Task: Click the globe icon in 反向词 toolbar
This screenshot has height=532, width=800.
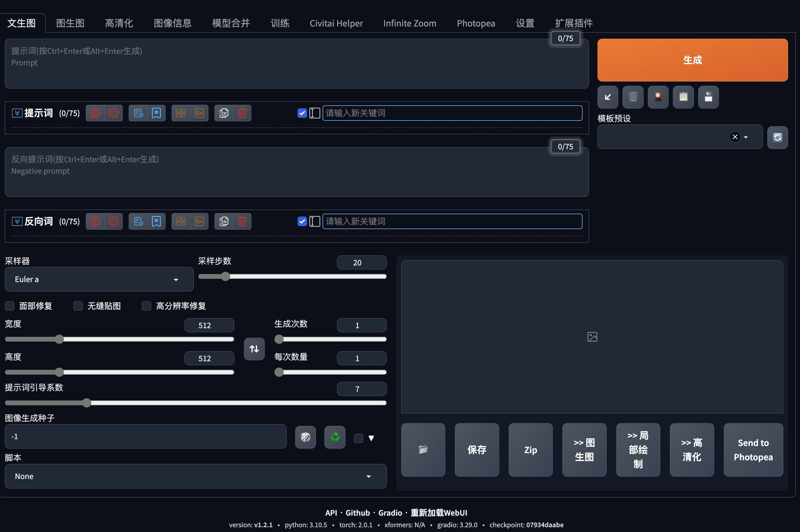Action: tap(95, 222)
